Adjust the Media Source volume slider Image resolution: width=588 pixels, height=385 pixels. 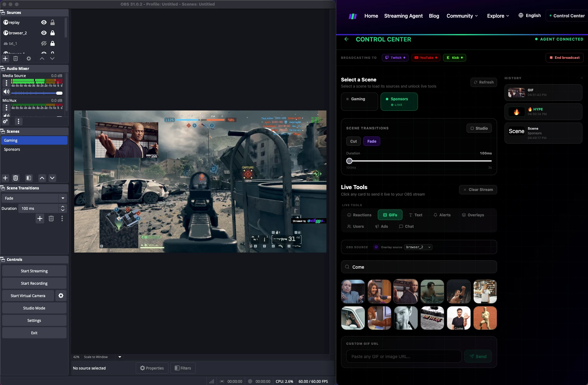(x=37, y=93)
